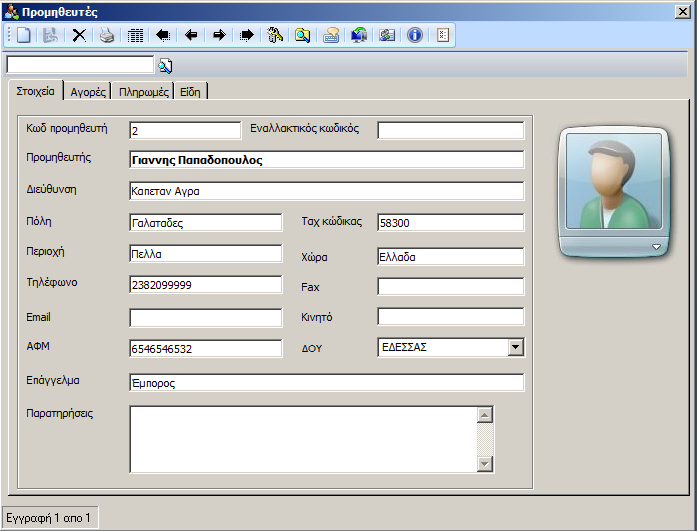Open the Πληρωμές tab
Viewport: 697px width, 531px height.
click(144, 92)
